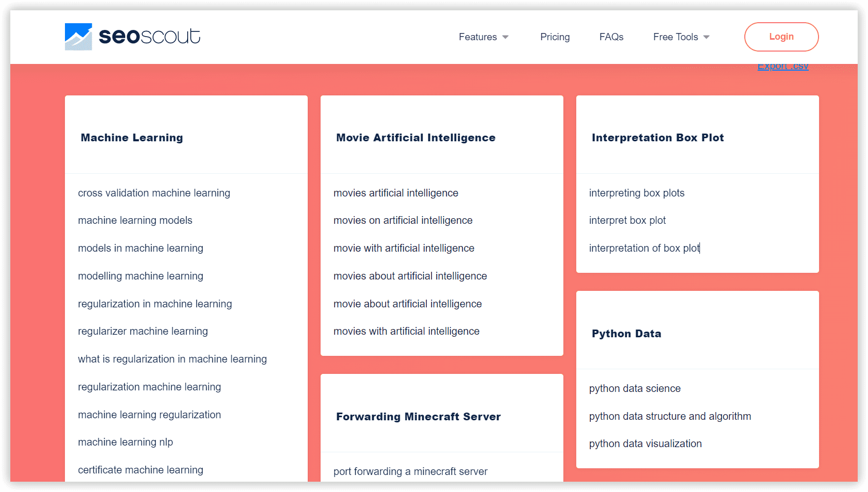Select the Forwarding Minecraft Server heading
Image resolution: width=868 pixels, height=492 pixels.
(x=418, y=417)
